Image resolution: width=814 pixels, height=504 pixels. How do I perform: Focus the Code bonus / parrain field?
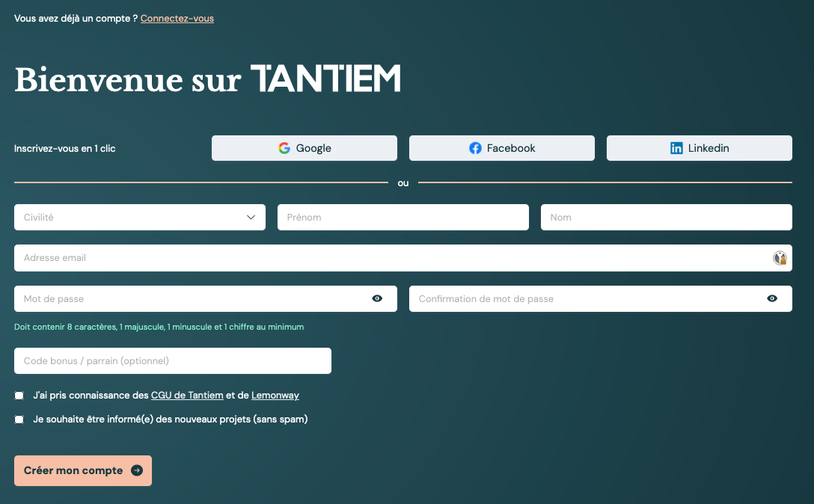pos(172,360)
